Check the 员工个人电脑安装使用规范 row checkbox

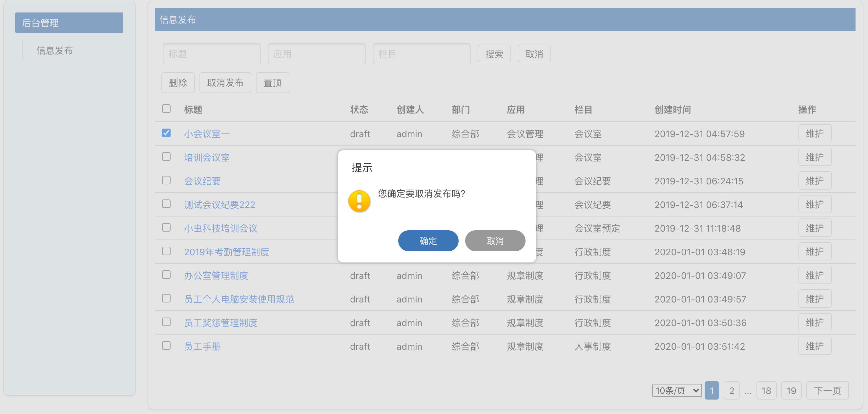pos(166,298)
